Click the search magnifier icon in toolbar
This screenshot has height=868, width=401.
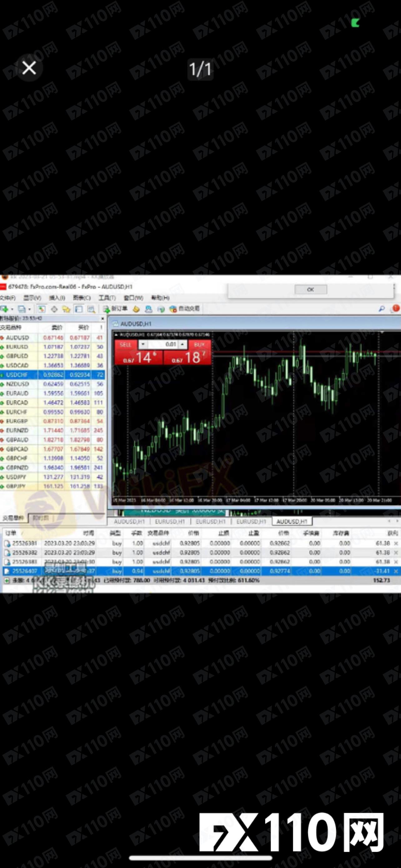(381, 309)
